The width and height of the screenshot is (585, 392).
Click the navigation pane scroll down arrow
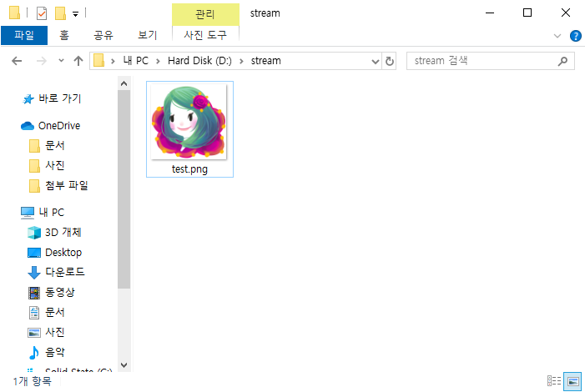(x=124, y=364)
